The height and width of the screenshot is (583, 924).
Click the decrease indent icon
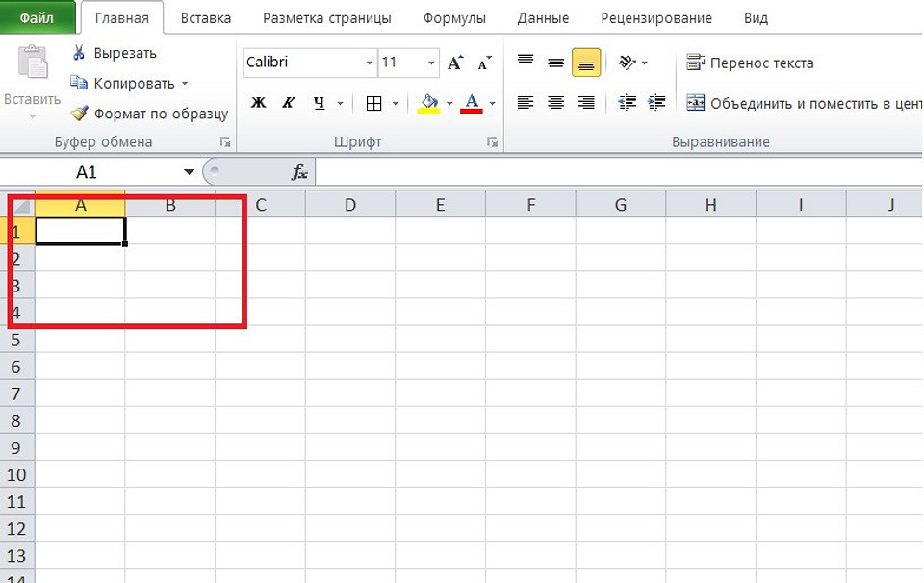click(628, 102)
